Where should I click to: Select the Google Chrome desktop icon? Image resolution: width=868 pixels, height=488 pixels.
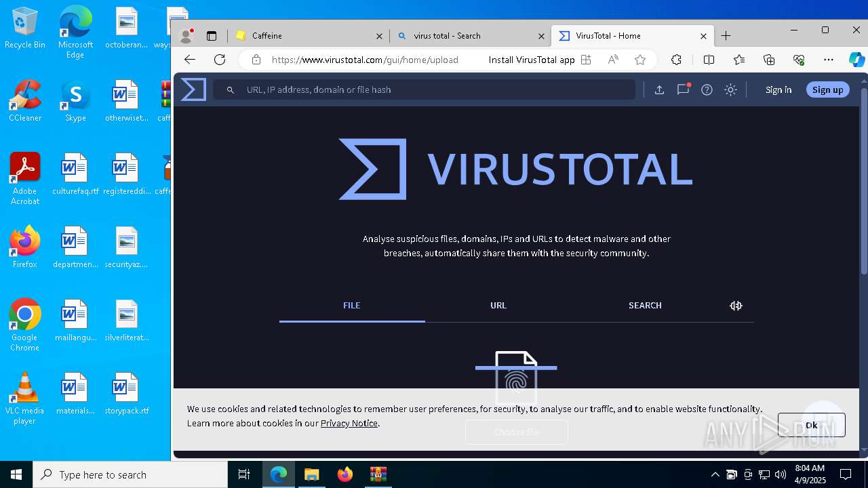tap(25, 325)
